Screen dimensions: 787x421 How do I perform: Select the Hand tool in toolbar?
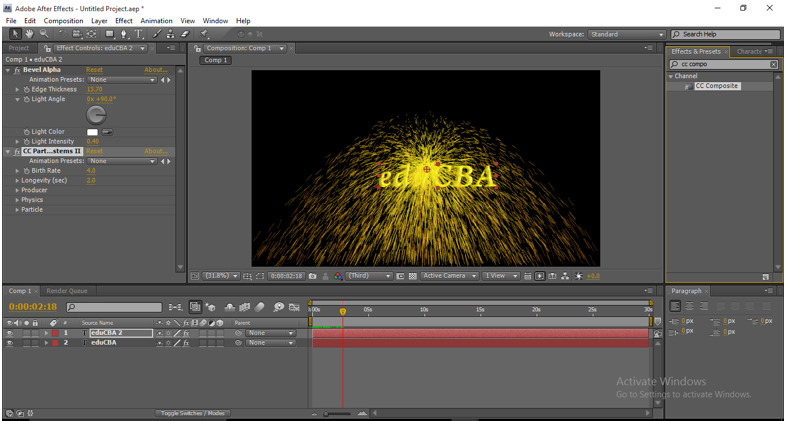click(31, 34)
